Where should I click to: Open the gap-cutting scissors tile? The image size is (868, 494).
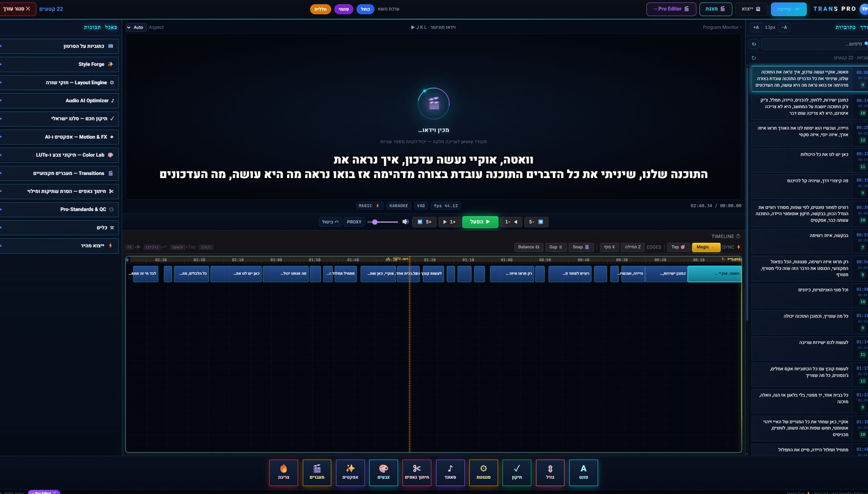coord(417,472)
